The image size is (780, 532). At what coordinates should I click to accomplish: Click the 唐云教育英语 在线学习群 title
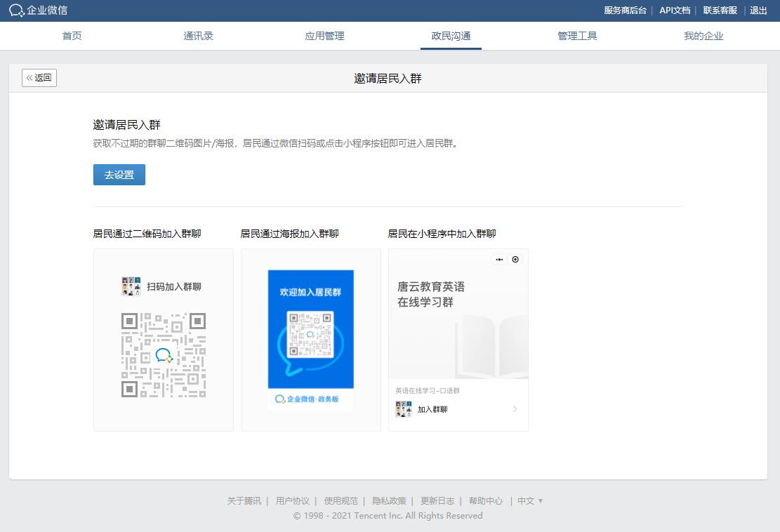[431, 294]
